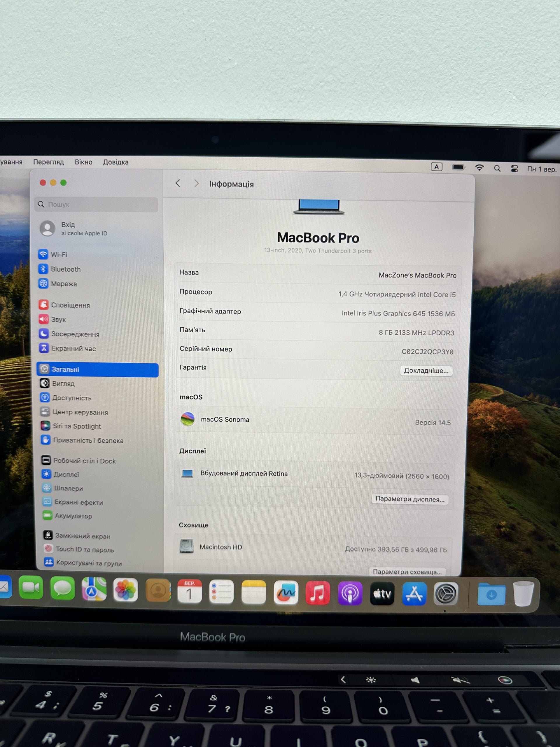Open Spotlight search in menu bar

pos(497,168)
